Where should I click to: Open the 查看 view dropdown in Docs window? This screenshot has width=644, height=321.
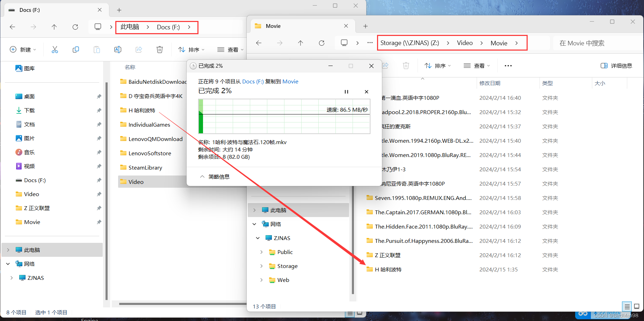230,50
